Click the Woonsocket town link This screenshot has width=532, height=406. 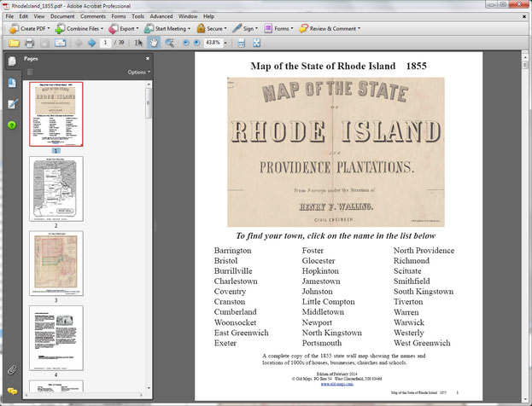click(235, 322)
